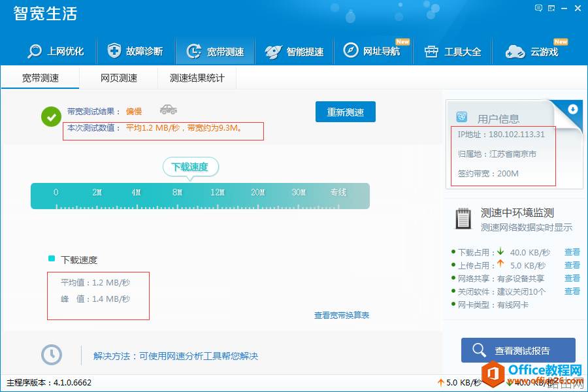588x392 pixels.
Task: Select the 宽带测速 main nav item
Action: (x=215, y=52)
